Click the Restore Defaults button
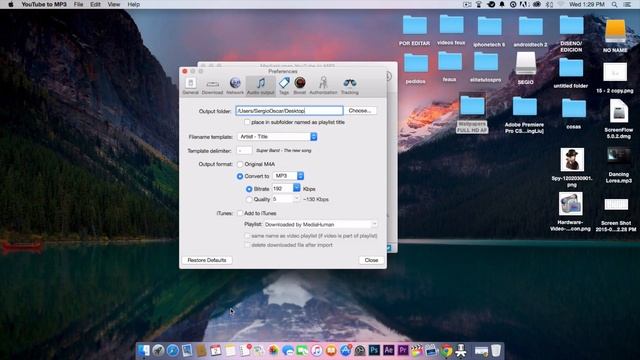Viewport: 640px width, 360px height. (207, 260)
